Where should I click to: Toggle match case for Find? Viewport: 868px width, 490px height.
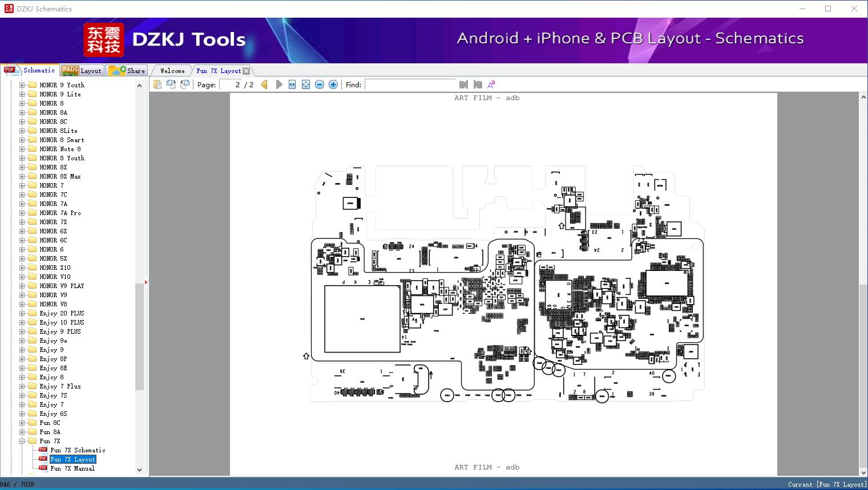[491, 84]
